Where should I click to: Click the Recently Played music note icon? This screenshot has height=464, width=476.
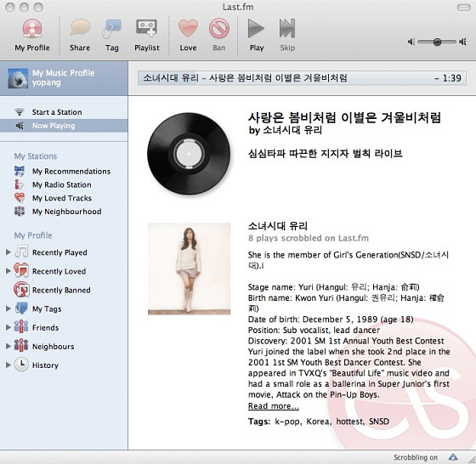(21, 252)
